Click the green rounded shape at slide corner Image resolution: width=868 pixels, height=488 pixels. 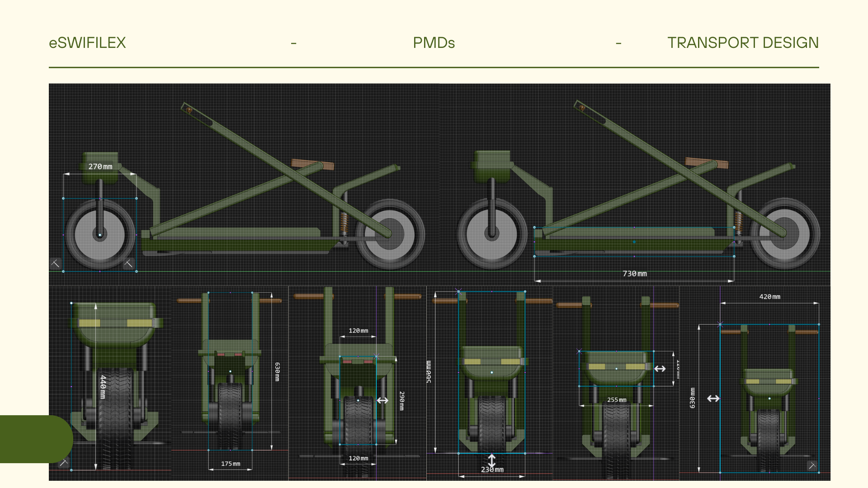point(34,439)
